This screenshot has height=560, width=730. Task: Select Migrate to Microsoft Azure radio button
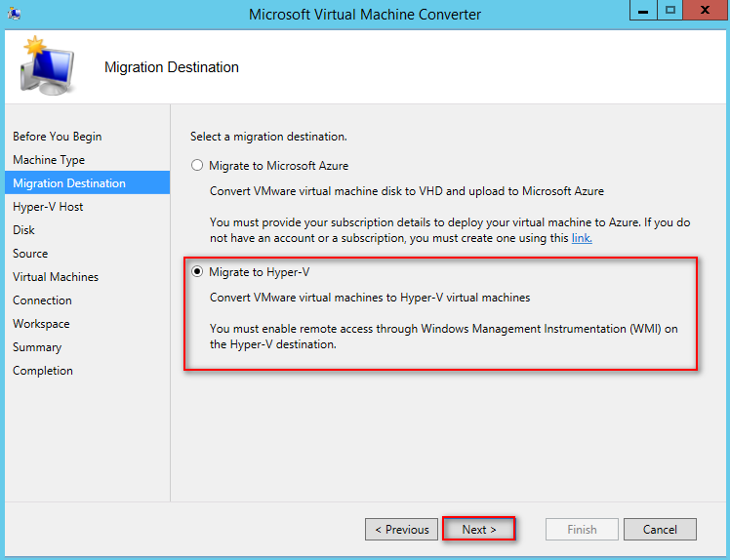[197, 165]
